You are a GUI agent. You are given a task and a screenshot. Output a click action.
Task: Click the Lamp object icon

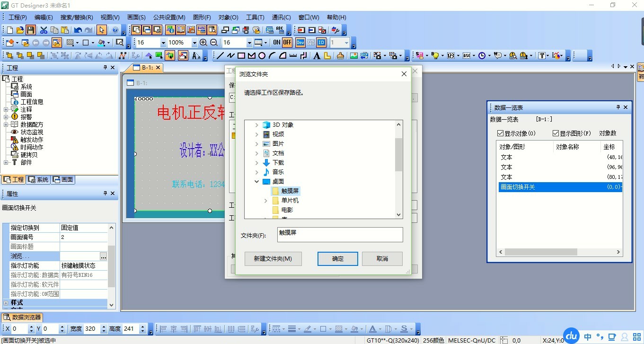click(x=435, y=55)
